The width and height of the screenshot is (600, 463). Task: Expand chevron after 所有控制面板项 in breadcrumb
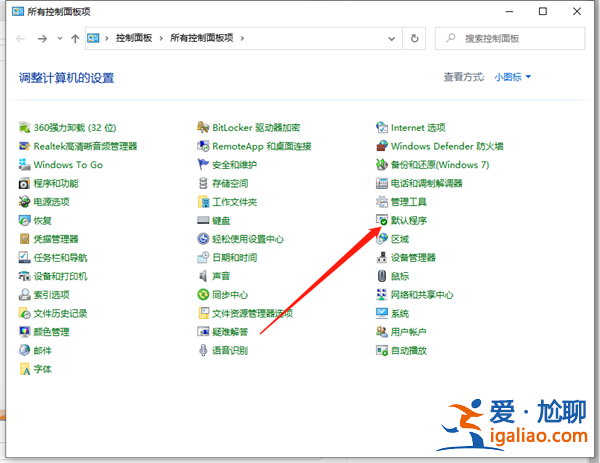[x=242, y=38]
